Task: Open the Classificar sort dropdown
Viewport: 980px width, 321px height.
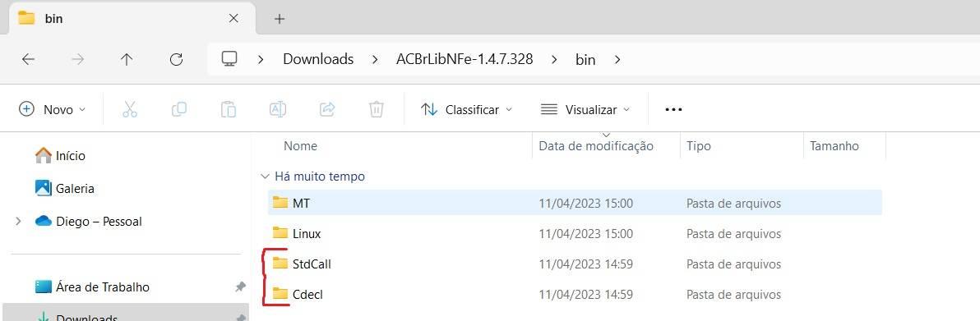Action: (x=466, y=109)
